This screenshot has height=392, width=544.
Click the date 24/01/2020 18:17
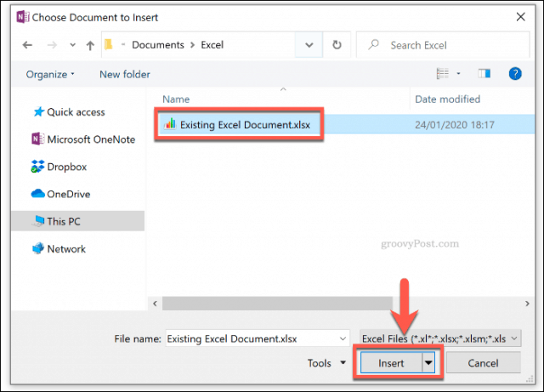(455, 125)
